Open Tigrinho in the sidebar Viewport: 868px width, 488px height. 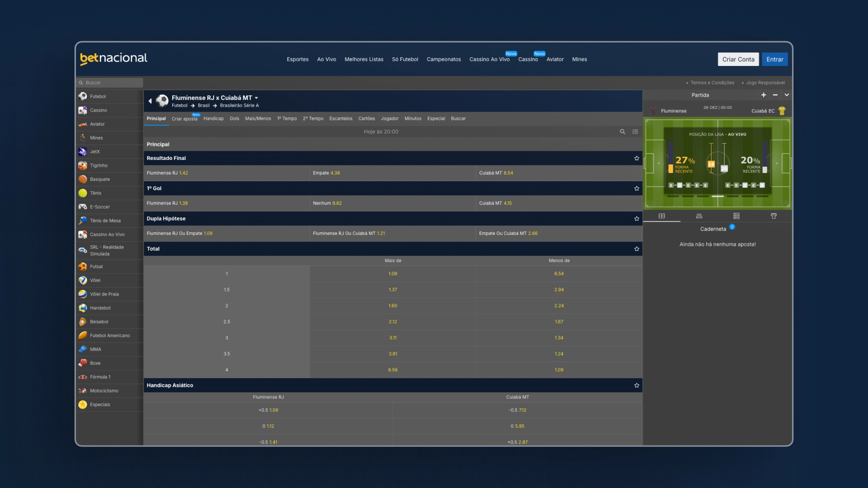point(99,165)
